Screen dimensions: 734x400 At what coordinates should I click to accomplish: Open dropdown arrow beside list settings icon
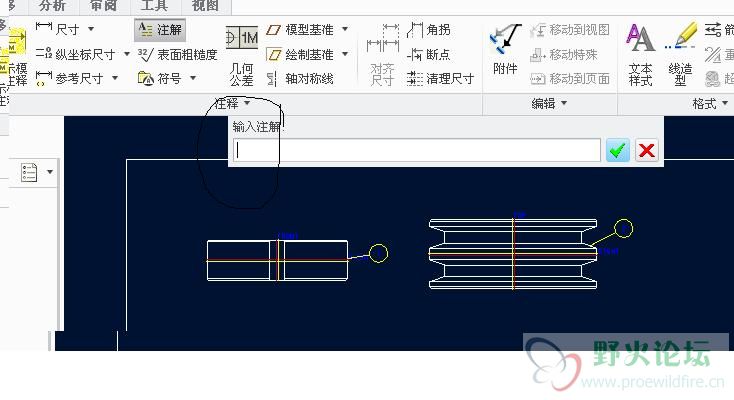pyautogui.click(x=50, y=172)
